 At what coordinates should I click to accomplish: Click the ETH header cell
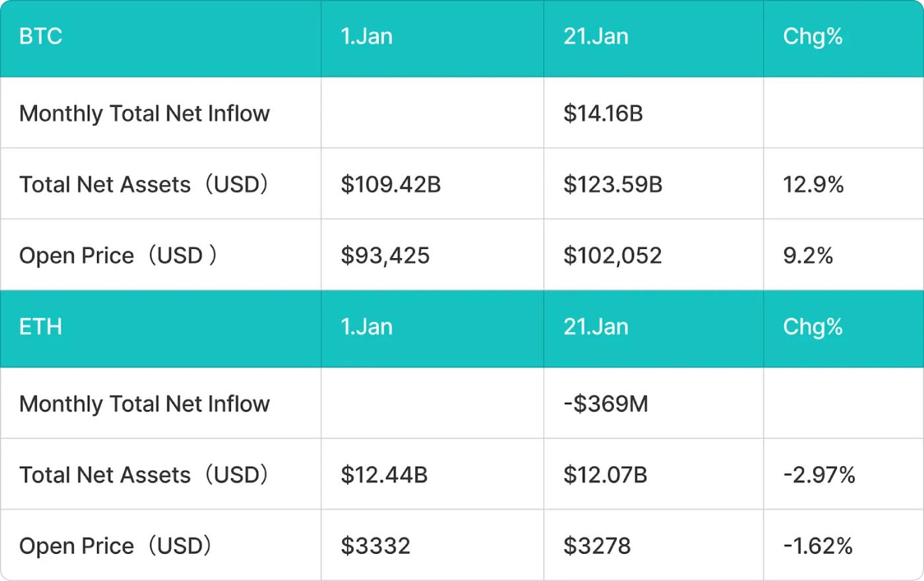41,327
